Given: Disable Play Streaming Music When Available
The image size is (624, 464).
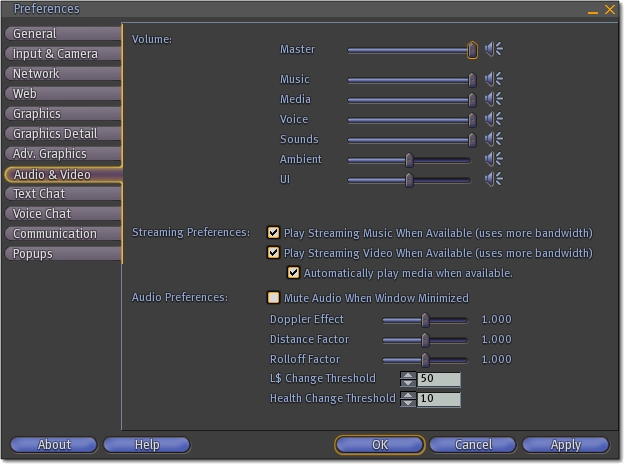Looking at the screenshot, I should [x=273, y=232].
